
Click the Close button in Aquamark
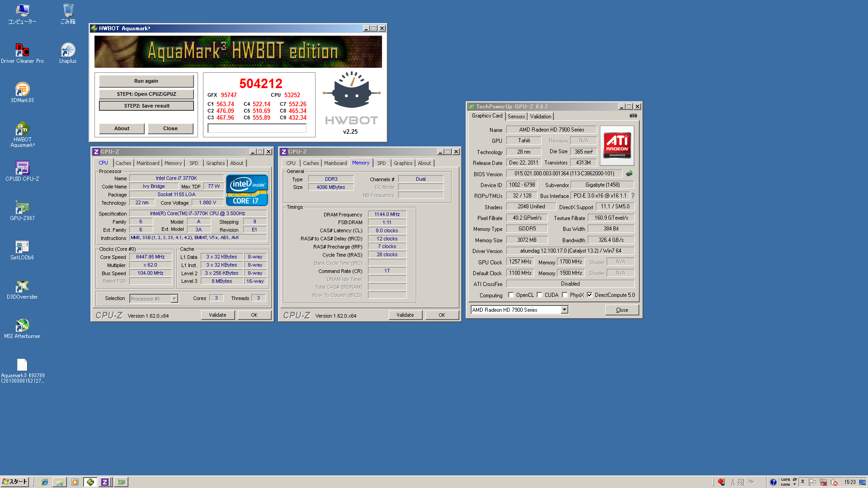170,129
